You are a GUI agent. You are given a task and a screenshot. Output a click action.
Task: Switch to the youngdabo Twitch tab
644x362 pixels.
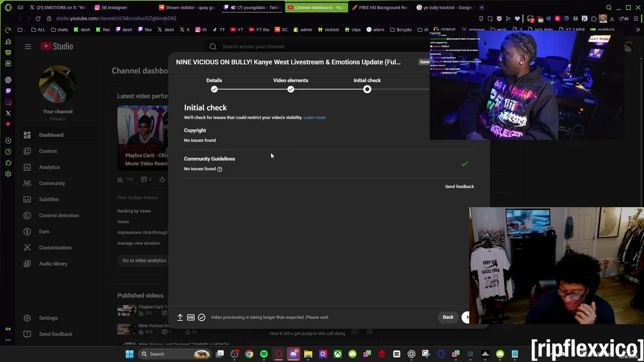[x=252, y=8]
